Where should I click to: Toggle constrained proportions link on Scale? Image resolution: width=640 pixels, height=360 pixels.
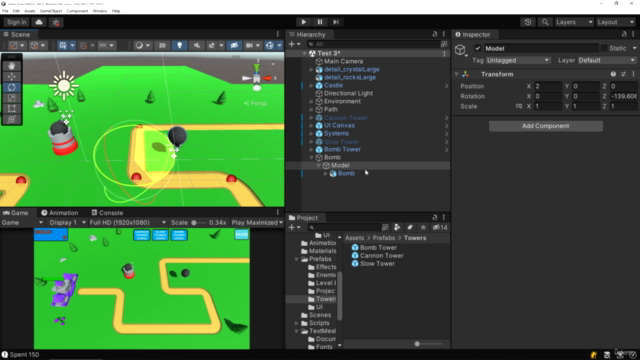coord(518,106)
